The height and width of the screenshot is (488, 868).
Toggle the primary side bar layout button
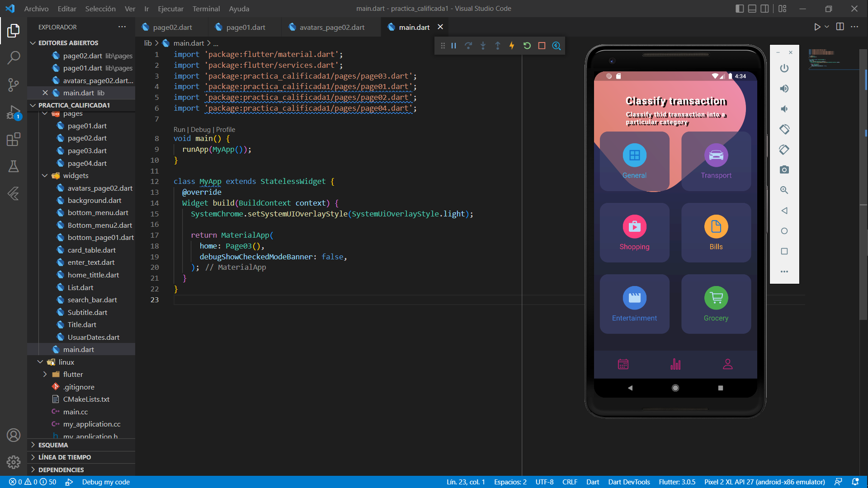point(740,9)
